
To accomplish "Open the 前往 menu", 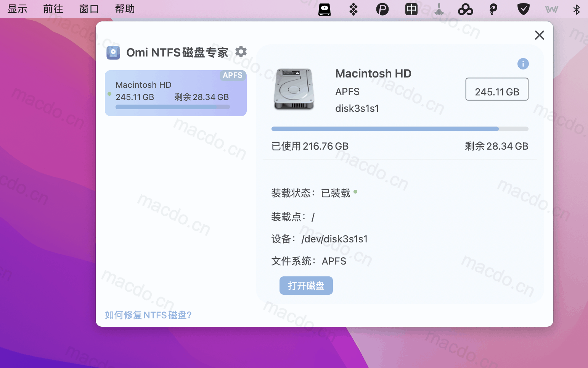I will point(53,9).
